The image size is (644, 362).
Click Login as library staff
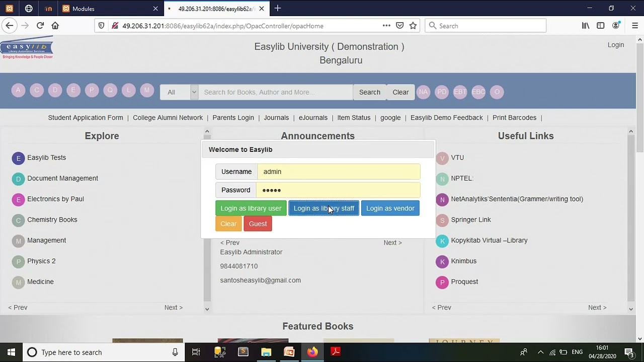[324, 208]
